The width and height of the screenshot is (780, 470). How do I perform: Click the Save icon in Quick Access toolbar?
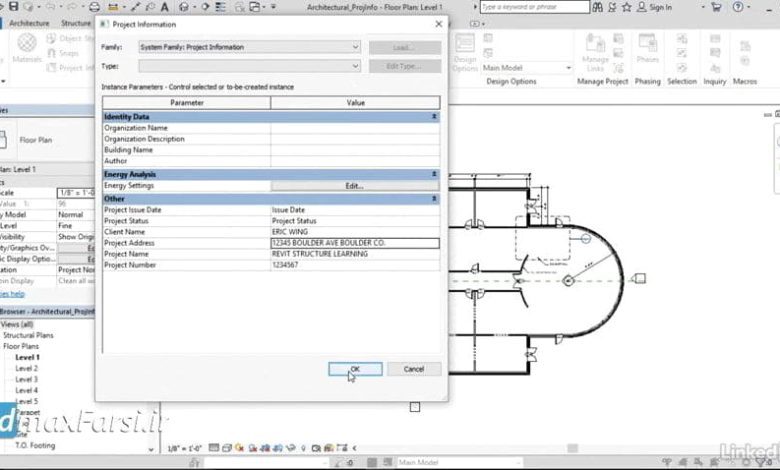pos(13,7)
